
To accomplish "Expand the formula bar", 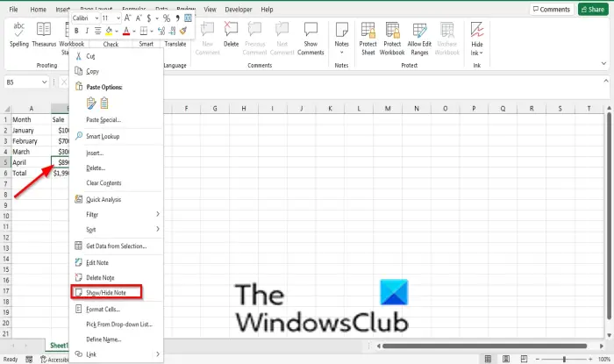I will coord(606,81).
